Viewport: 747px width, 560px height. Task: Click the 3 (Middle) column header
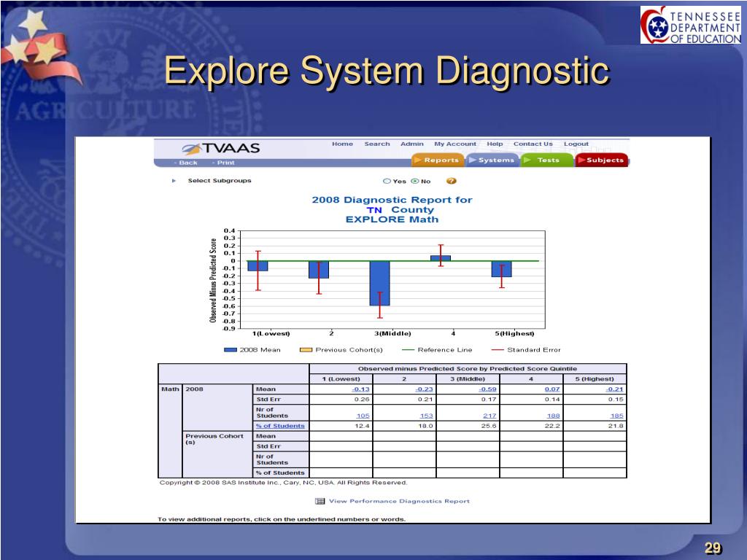click(468, 379)
